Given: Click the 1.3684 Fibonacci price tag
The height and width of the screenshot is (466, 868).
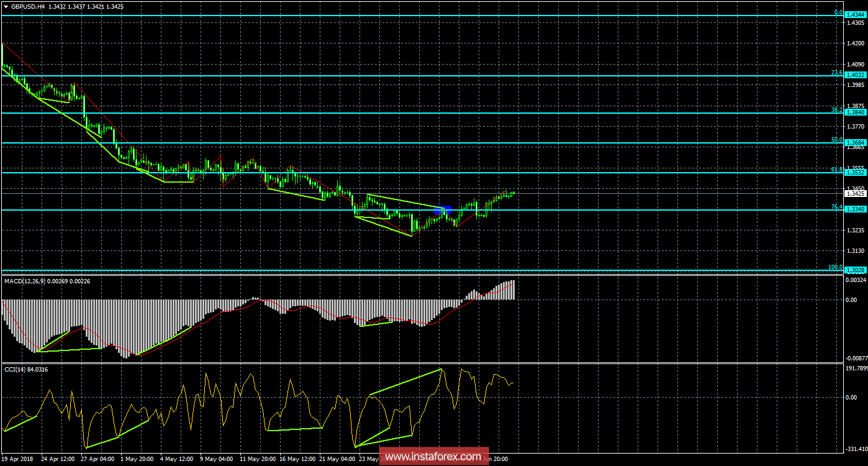Looking at the screenshot, I should click(855, 143).
